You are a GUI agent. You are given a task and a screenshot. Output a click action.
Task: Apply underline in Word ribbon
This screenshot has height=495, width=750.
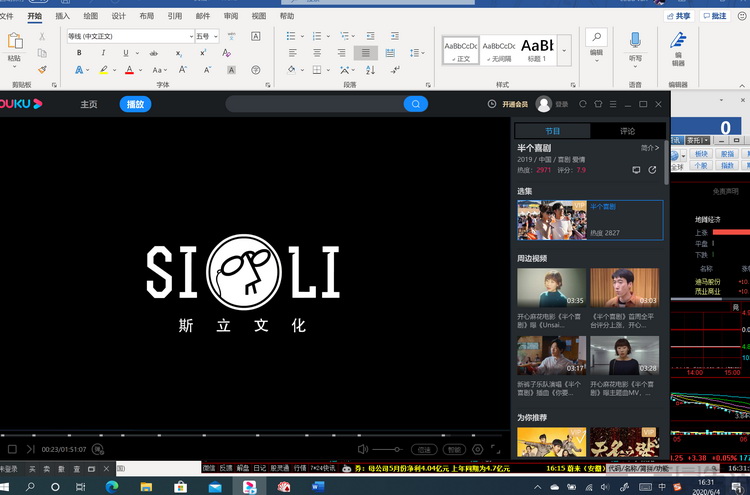coord(126,53)
